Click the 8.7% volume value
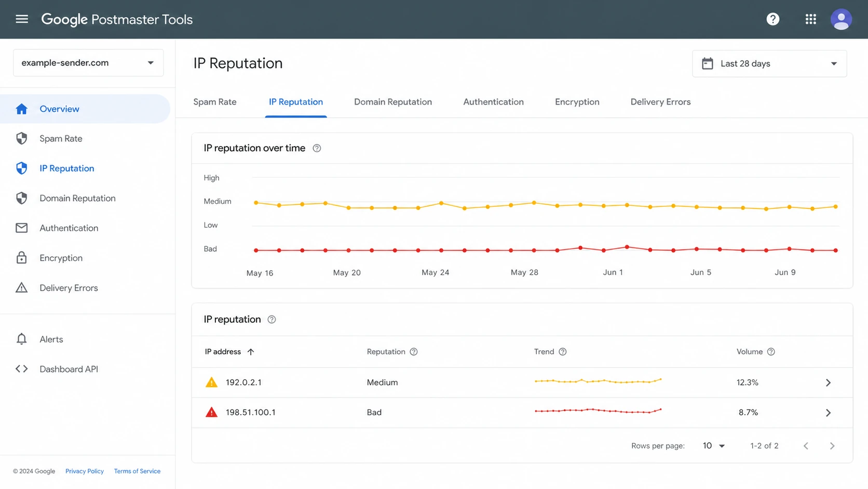The height and width of the screenshot is (489, 868). point(748,413)
